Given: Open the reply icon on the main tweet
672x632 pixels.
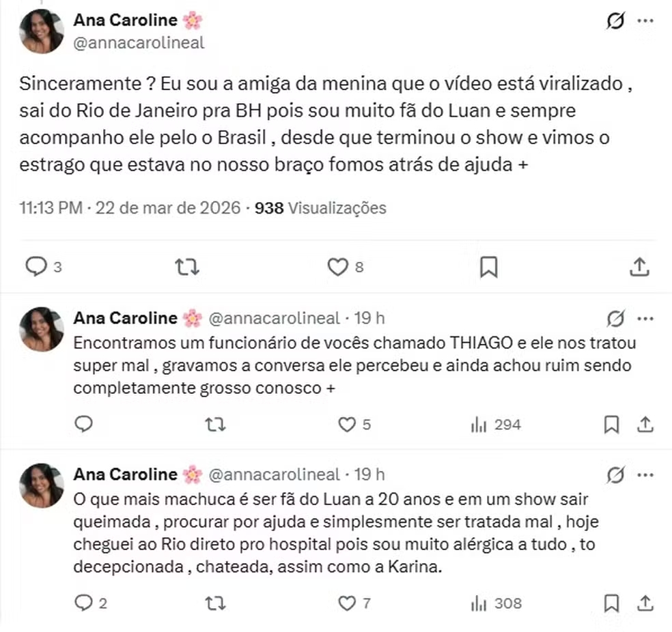Looking at the screenshot, I should click(x=36, y=267).
